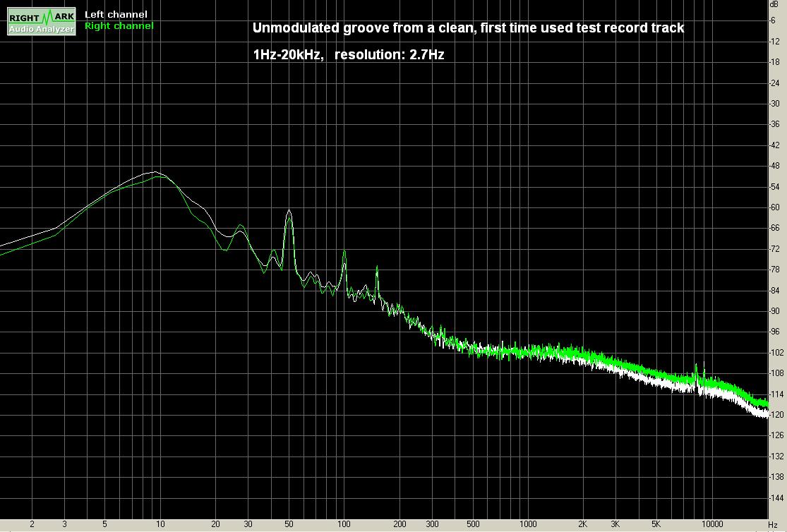Click the '-108' dB axis label

click(x=776, y=373)
